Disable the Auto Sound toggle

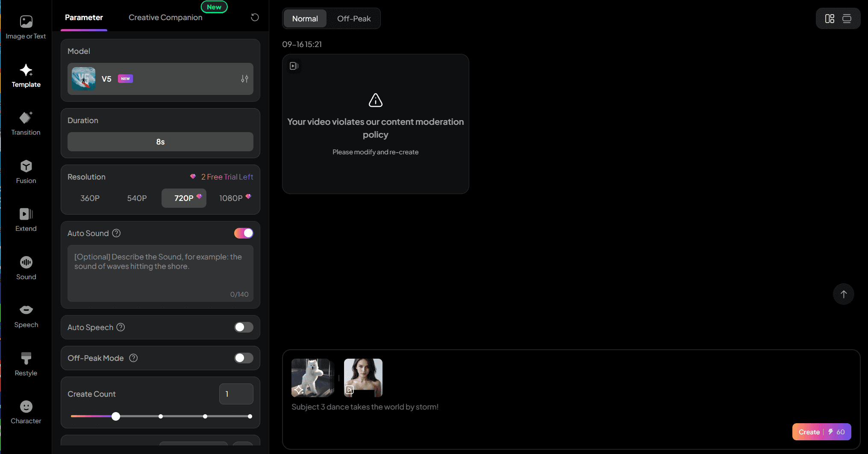[244, 233]
